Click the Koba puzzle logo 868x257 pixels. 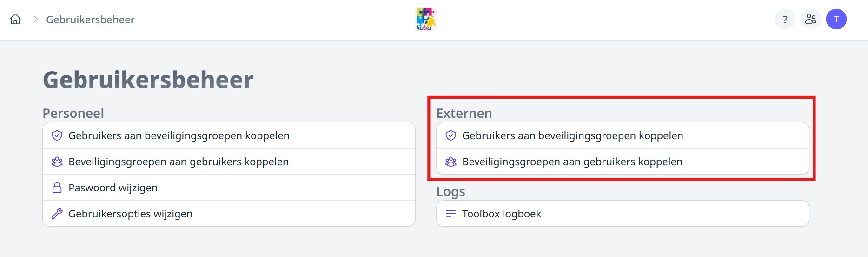(x=425, y=19)
